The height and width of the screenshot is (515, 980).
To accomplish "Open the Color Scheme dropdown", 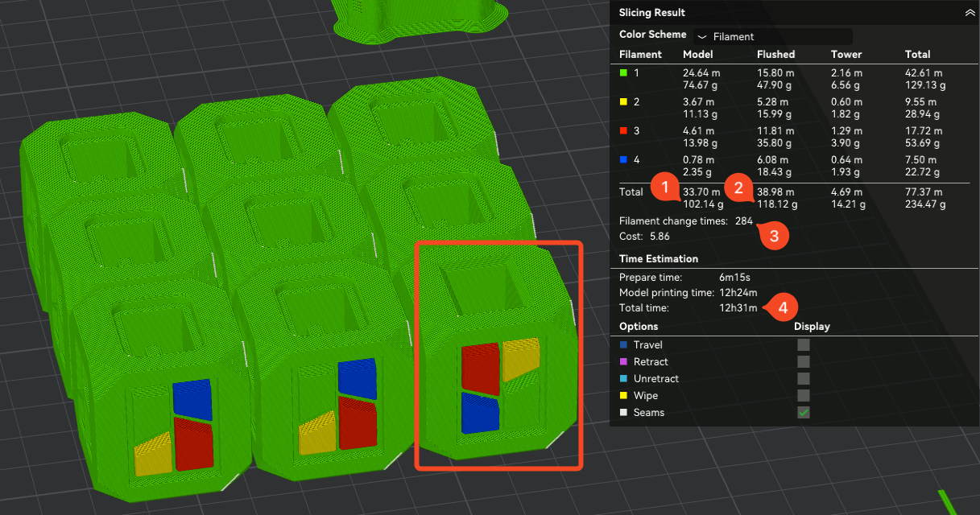I will 773,36.
